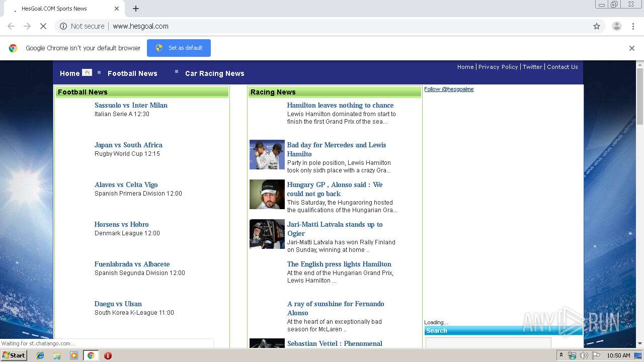The width and height of the screenshot is (644, 362).
Task: Click the scrollbar up arrow
Action: coord(640,64)
